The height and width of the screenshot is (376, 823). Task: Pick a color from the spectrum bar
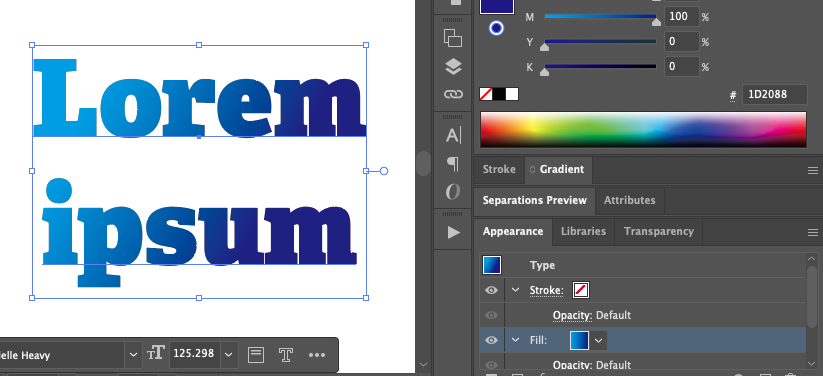tap(643, 129)
